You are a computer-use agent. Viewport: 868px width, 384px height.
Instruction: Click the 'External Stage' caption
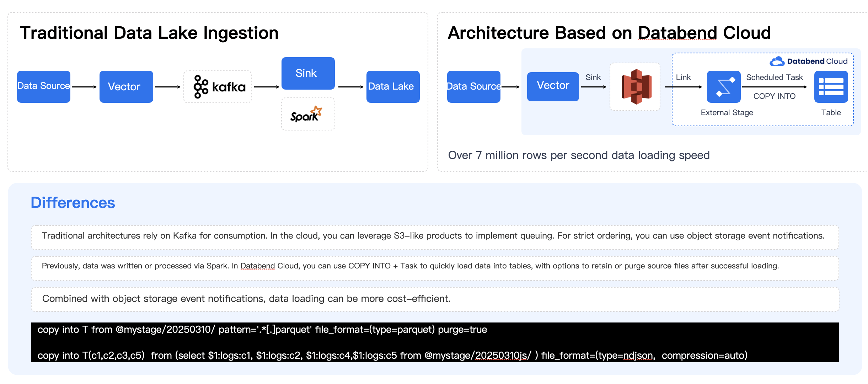(727, 112)
